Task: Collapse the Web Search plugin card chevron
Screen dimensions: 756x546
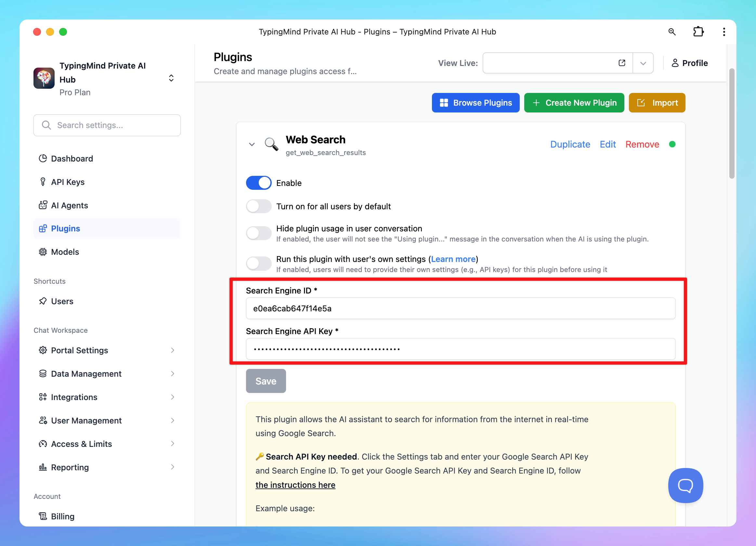Action: click(252, 144)
